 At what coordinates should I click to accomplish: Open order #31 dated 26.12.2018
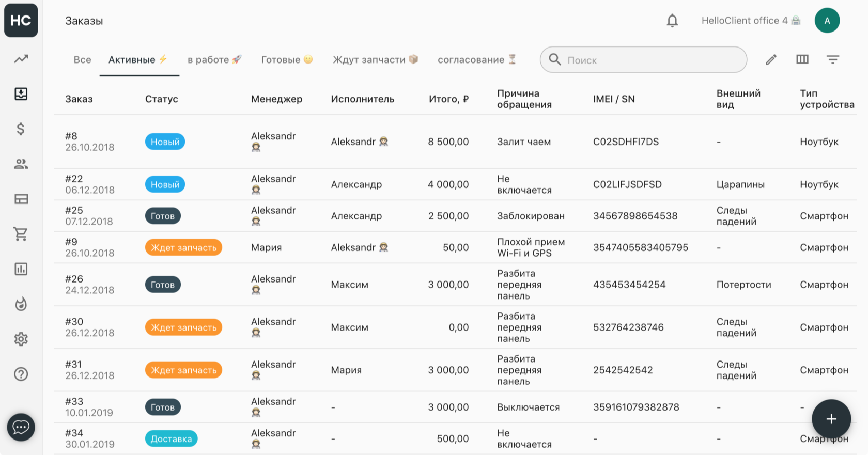[x=89, y=370]
